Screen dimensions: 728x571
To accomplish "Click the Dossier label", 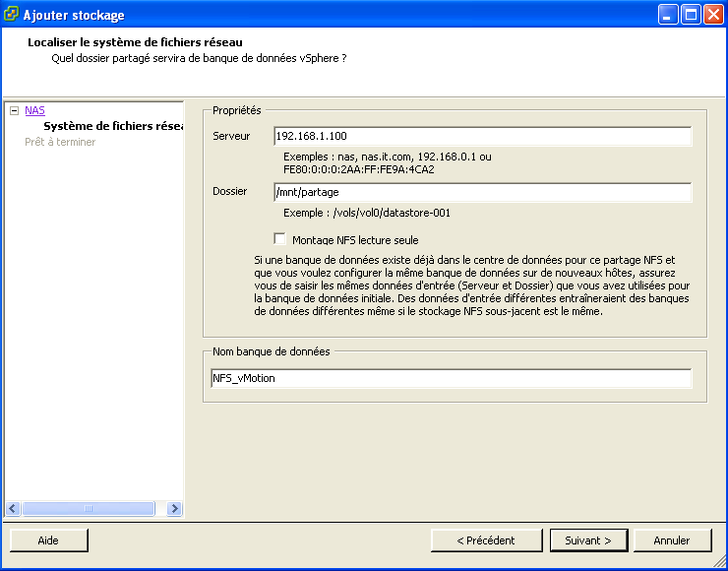I will [x=230, y=191].
